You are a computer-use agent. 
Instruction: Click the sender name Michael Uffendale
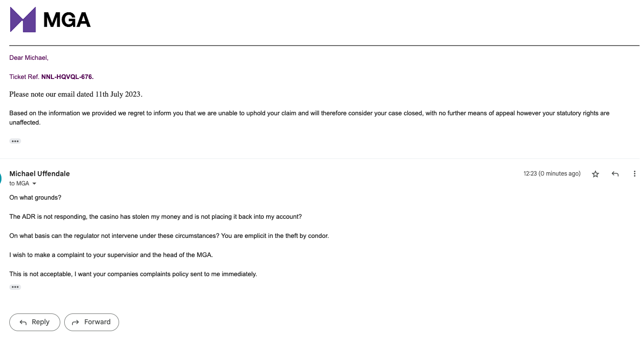(40, 174)
